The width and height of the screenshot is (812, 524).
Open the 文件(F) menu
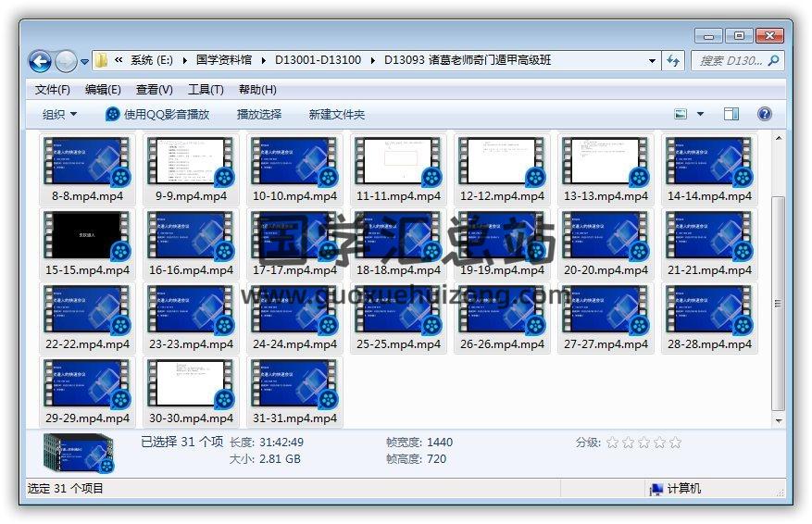53,90
